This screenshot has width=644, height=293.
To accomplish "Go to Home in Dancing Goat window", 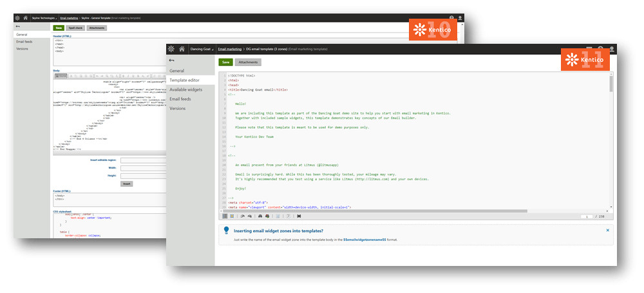I will click(x=182, y=49).
